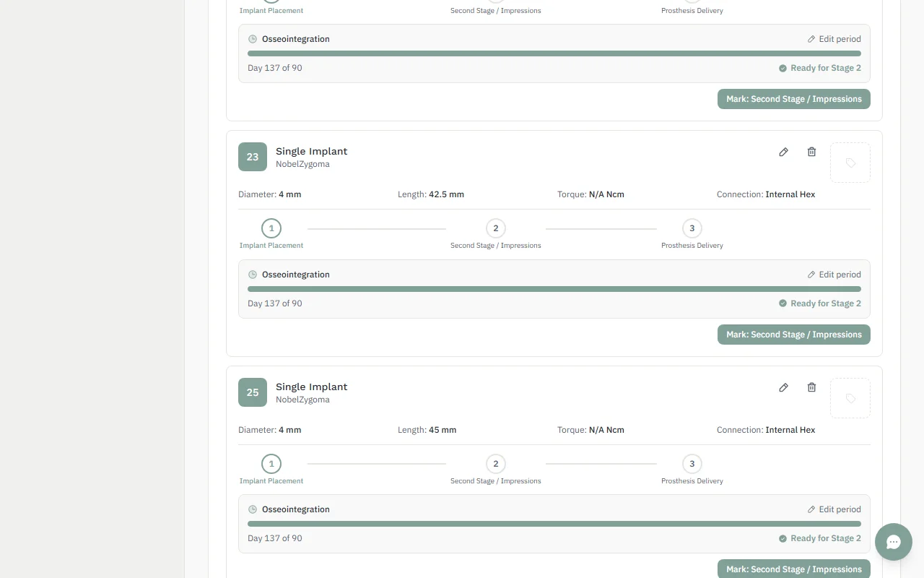
Task: Click Torque N/A Ncm on implant 23
Action: [590, 194]
